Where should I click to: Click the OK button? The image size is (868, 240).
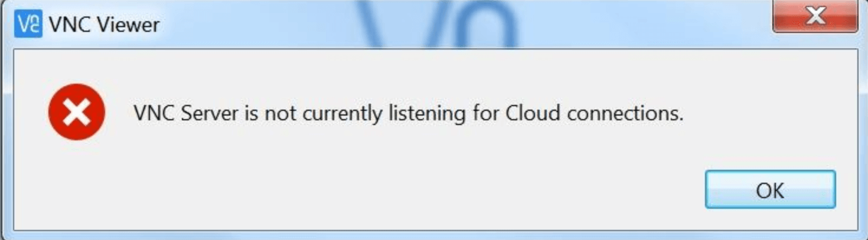pos(770,189)
